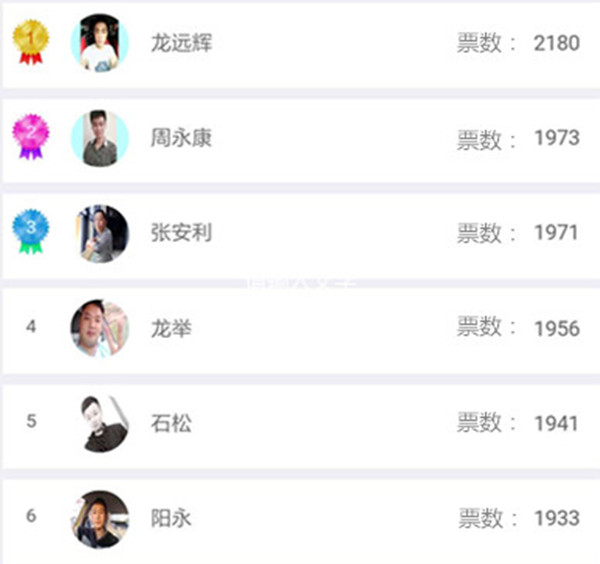The width and height of the screenshot is (600, 564).
Task: Open 石松's profile avatar
Action: pos(100,423)
